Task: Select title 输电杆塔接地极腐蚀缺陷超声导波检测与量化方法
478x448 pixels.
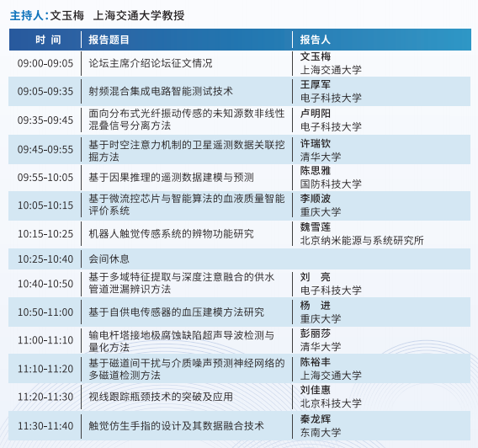Action: tap(182, 341)
